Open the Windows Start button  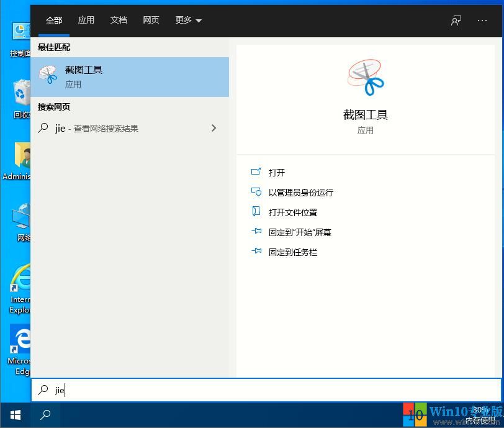pyautogui.click(x=15, y=415)
